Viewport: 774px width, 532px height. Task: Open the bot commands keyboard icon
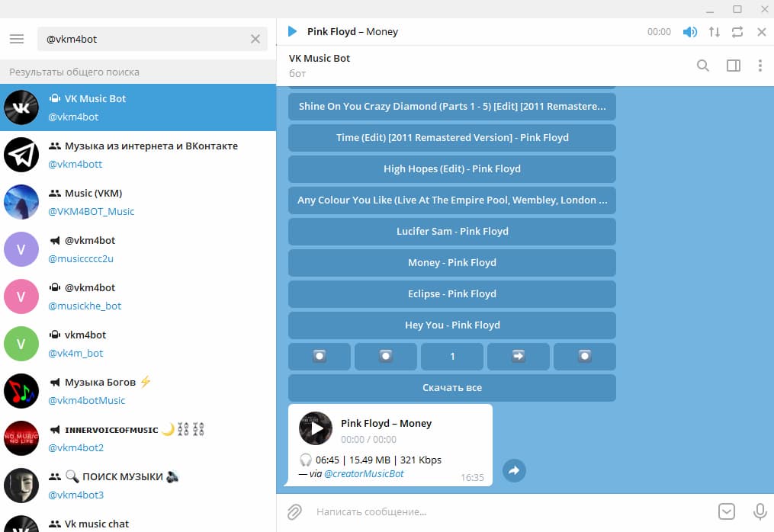point(727,511)
